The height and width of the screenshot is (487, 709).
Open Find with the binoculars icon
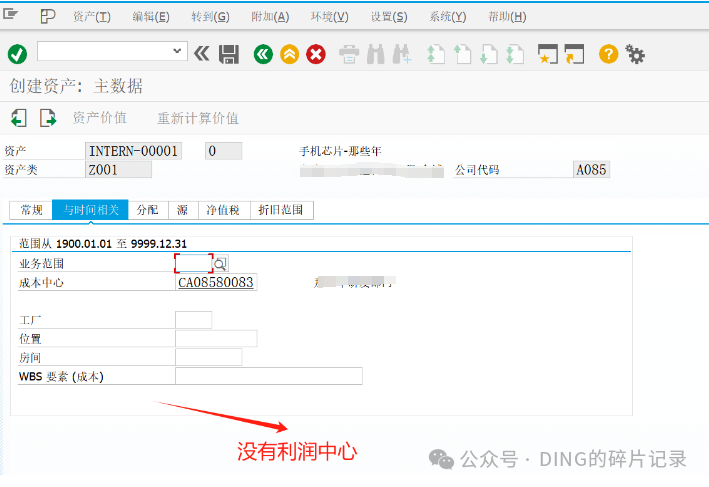point(375,54)
